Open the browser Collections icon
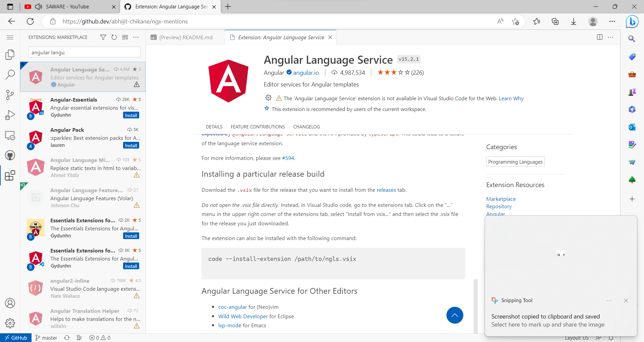Screen dimensions: 644x342 [x=555, y=21]
